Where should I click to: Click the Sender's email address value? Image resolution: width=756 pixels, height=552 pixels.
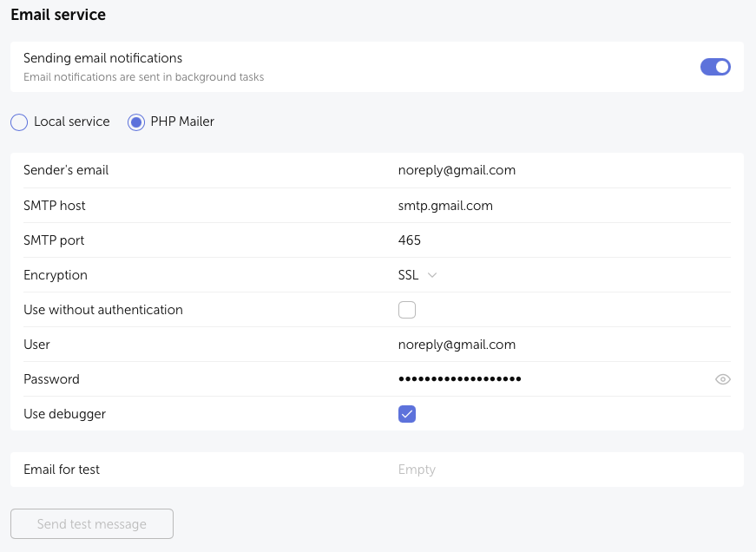tap(457, 170)
